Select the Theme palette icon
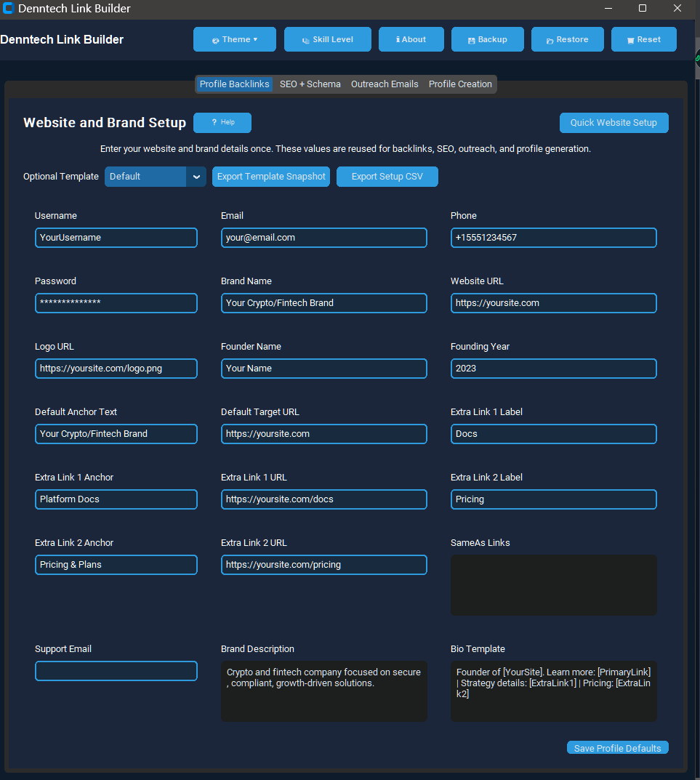Viewport: 700px width, 780px height. coord(214,39)
